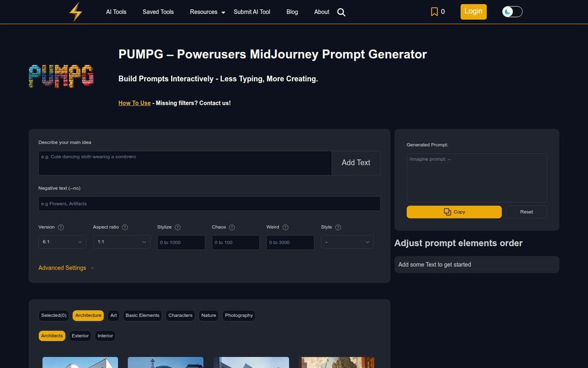The image size is (588, 368).
Task: Select the Characters category tab
Action: click(x=181, y=316)
